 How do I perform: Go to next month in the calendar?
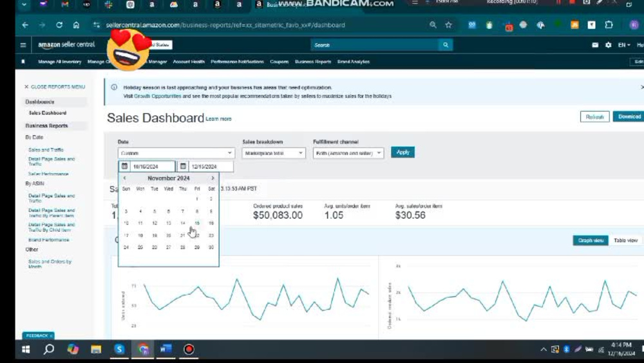pyautogui.click(x=213, y=178)
